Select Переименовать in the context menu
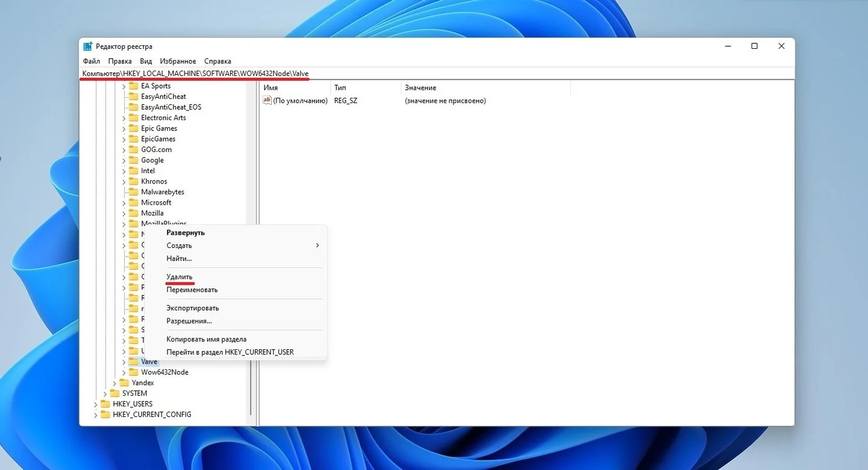 pos(192,290)
